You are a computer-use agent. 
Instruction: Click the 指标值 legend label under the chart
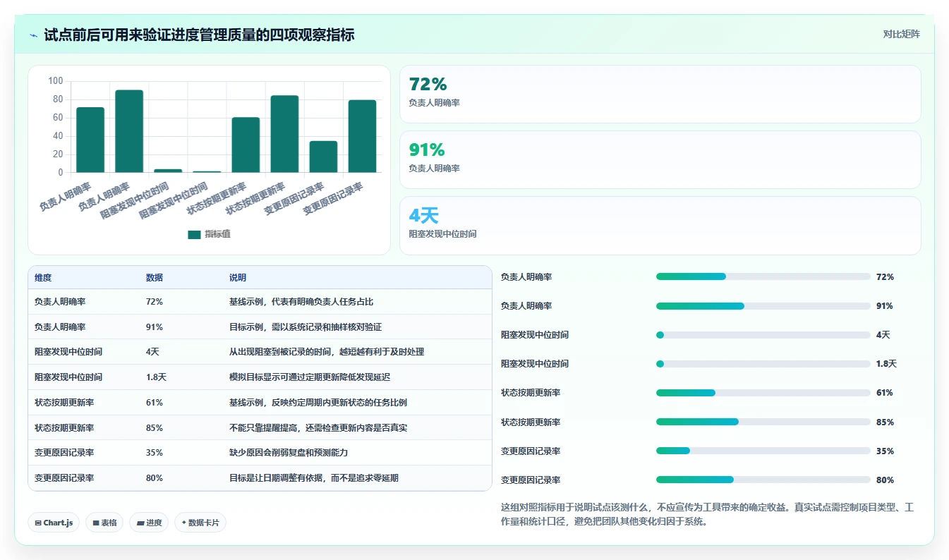(217, 234)
